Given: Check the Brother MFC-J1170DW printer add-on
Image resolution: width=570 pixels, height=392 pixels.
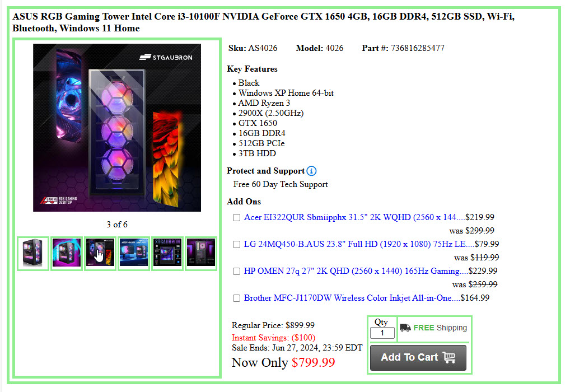Looking at the screenshot, I should [236, 298].
